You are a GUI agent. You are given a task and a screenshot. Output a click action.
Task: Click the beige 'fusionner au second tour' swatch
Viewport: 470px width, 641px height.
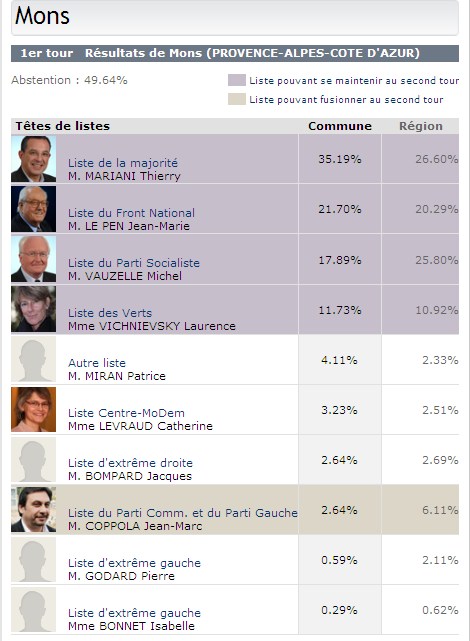[x=237, y=99]
